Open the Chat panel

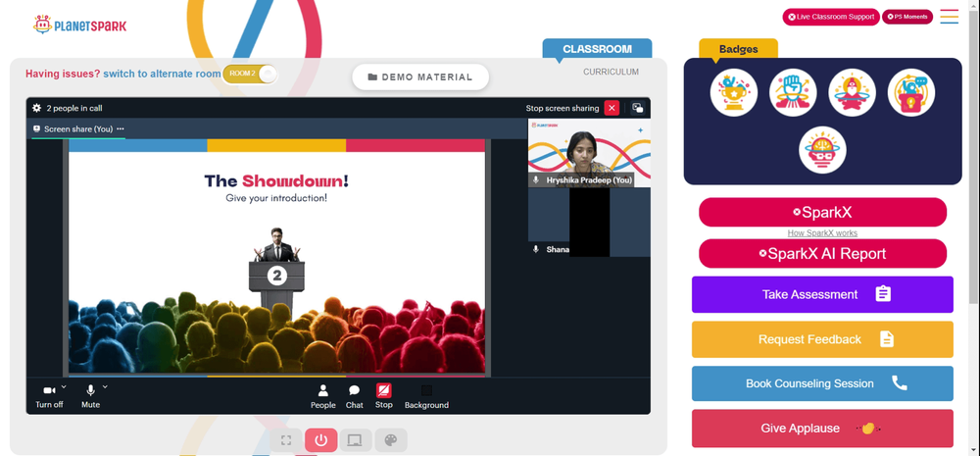(x=355, y=396)
